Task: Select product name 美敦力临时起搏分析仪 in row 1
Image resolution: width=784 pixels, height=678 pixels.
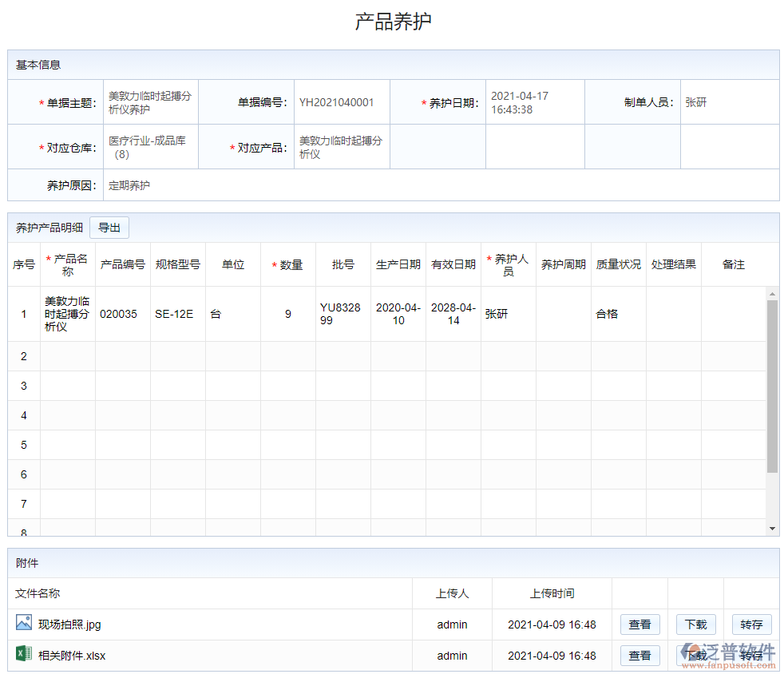Action: (67, 313)
